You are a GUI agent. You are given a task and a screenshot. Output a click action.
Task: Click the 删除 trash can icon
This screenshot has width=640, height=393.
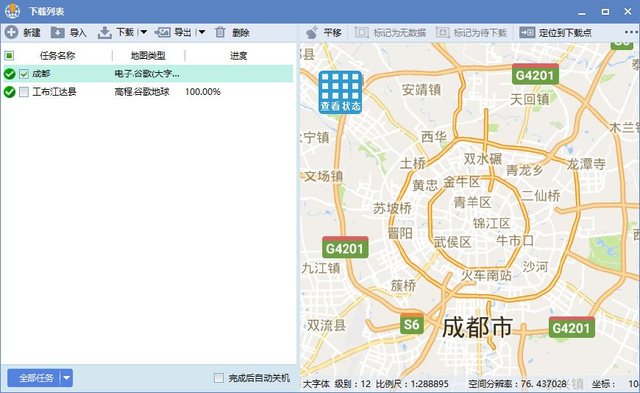click(x=220, y=32)
